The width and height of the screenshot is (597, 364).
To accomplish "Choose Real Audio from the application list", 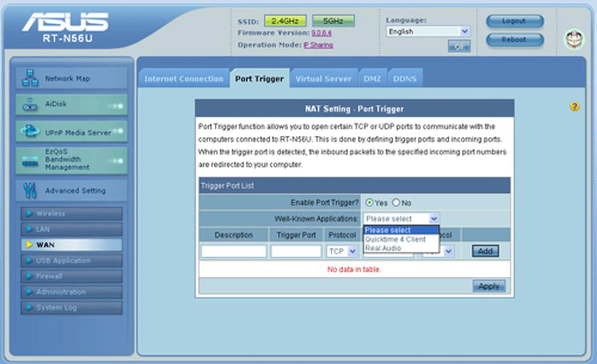I will coord(383,248).
